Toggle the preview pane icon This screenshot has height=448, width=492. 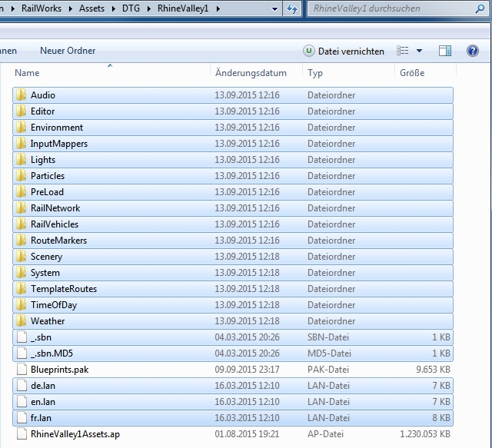tap(445, 51)
